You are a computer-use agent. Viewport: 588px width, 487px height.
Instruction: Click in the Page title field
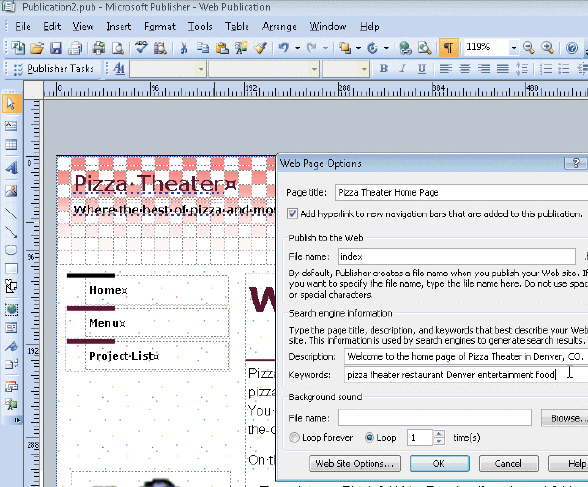(461, 192)
